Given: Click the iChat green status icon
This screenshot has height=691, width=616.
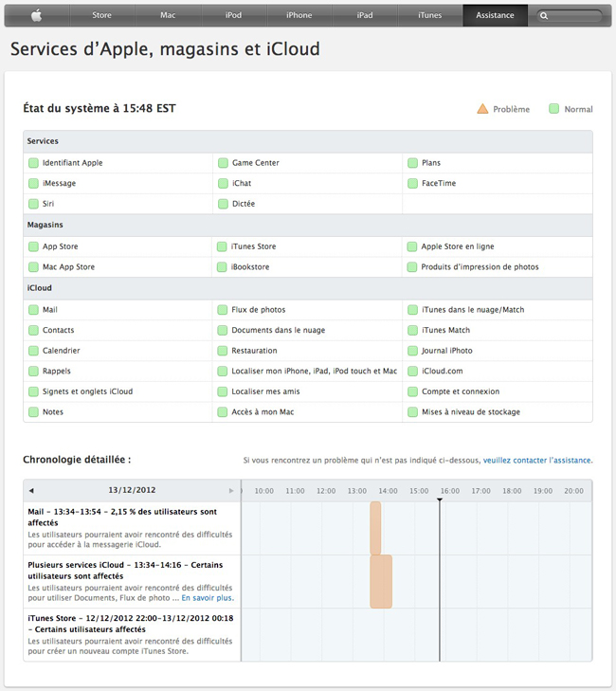Looking at the screenshot, I should [x=223, y=183].
